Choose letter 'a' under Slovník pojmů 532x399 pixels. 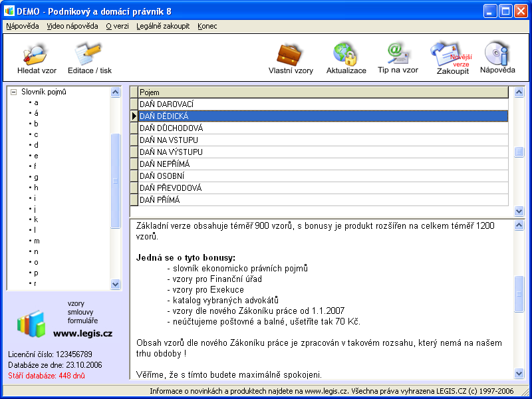pyautogui.click(x=36, y=102)
